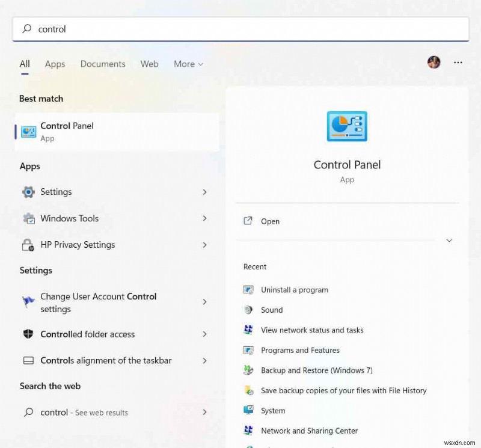Launch HP Privacy Settings
This screenshot has height=448, width=481.
coord(78,245)
